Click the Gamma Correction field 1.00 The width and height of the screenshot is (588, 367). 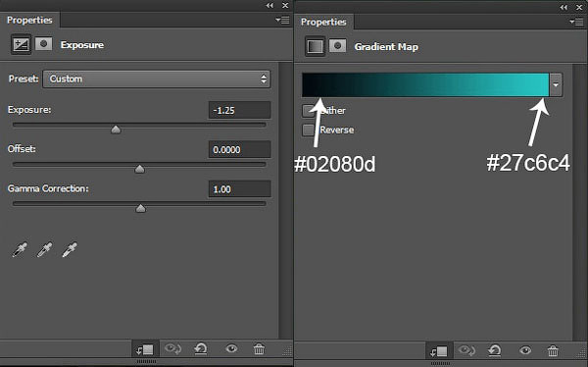point(239,189)
